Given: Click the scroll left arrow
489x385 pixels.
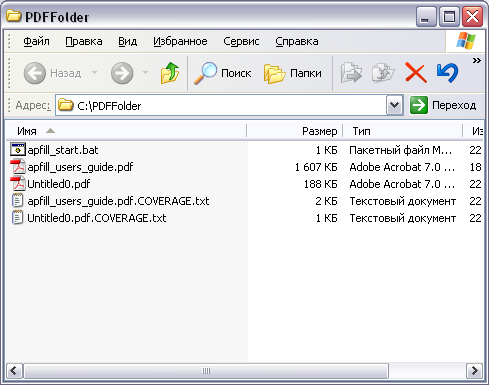Looking at the screenshot, I should coord(14,371).
